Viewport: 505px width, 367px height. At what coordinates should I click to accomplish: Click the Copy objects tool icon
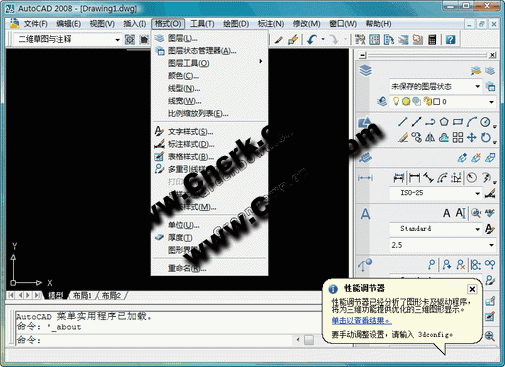[416, 137]
